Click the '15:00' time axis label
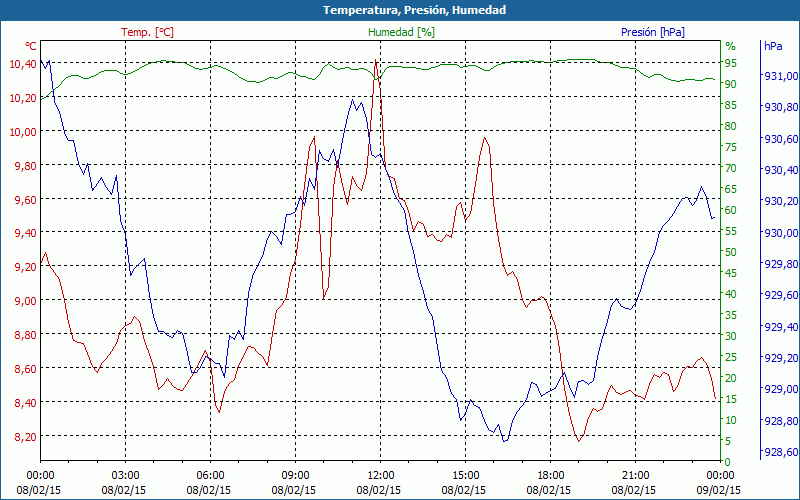The image size is (800, 500). 465,476
